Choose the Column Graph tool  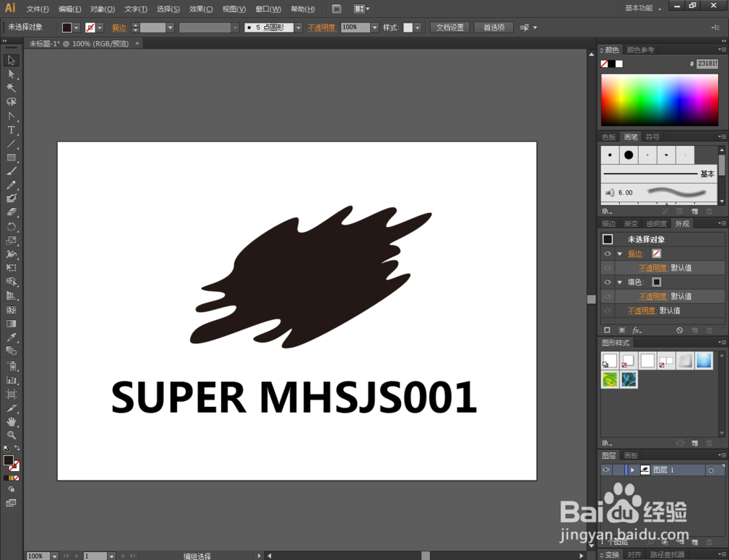(11, 380)
